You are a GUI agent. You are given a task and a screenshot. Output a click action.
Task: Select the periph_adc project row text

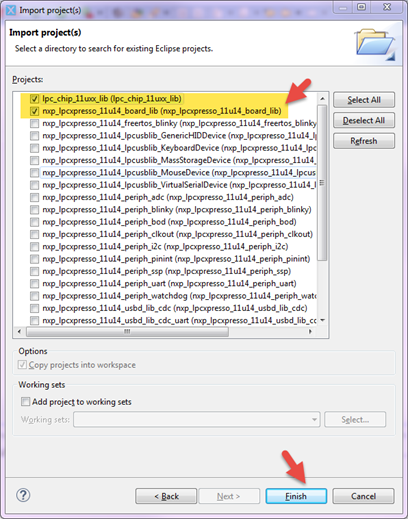pos(168,197)
